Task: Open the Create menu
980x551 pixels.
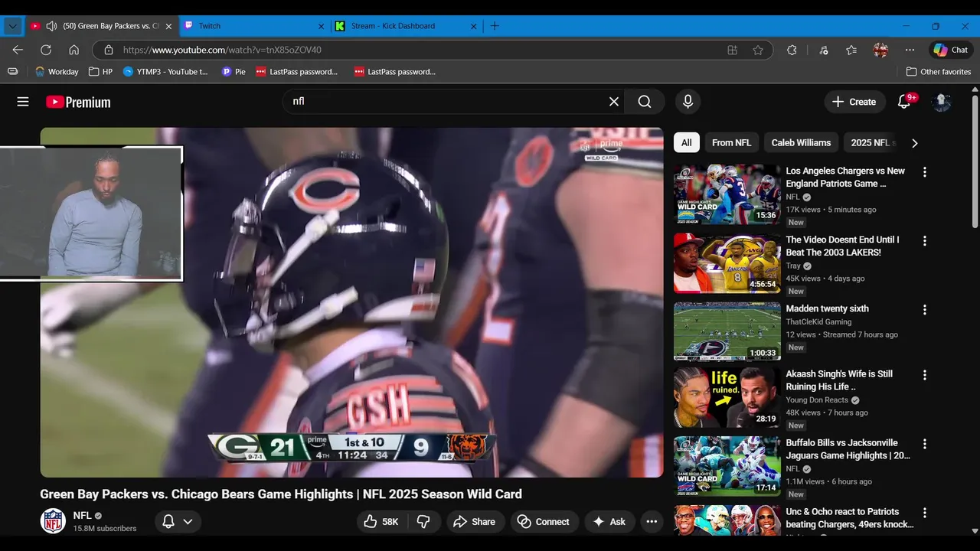Action: coord(854,102)
